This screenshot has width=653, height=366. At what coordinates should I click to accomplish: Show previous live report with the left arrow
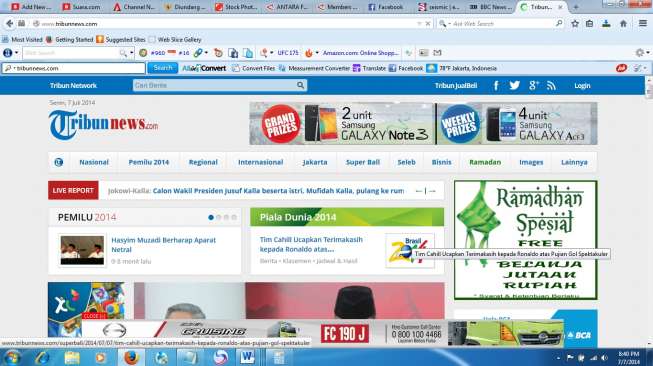coord(419,191)
